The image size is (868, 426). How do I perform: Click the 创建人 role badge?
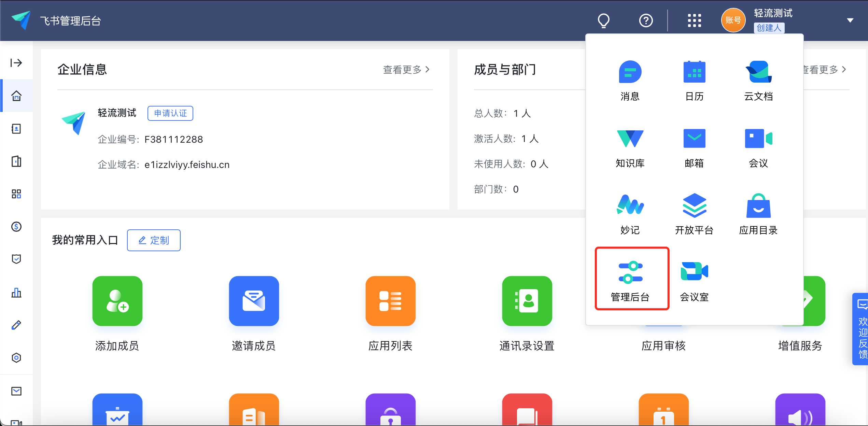pyautogui.click(x=769, y=28)
